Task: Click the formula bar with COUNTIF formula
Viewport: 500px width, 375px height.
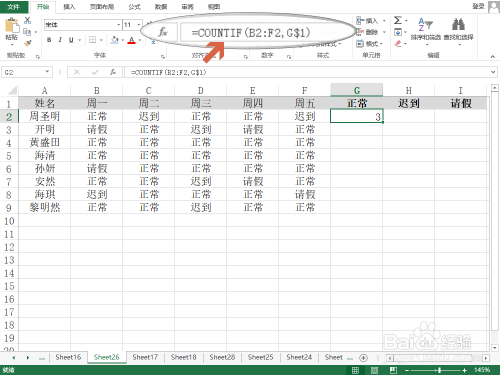Action: (x=307, y=72)
